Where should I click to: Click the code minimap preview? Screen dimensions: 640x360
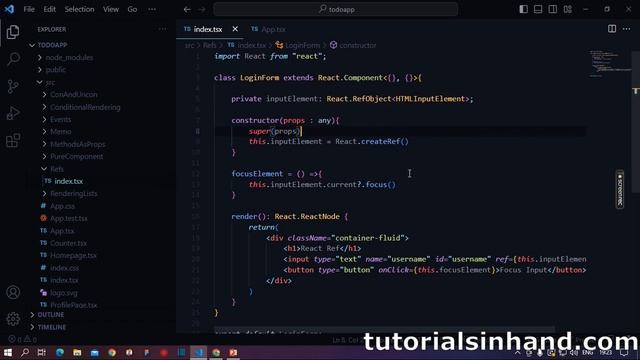click(610, 64)
